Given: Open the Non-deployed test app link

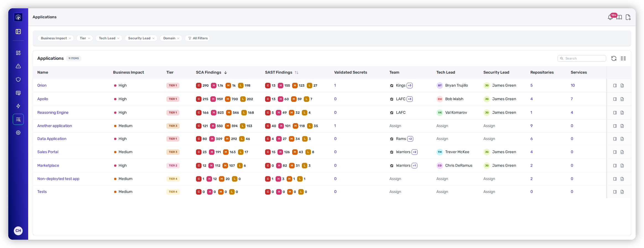Looking at the screenshot, I should [x=58, y=179].
